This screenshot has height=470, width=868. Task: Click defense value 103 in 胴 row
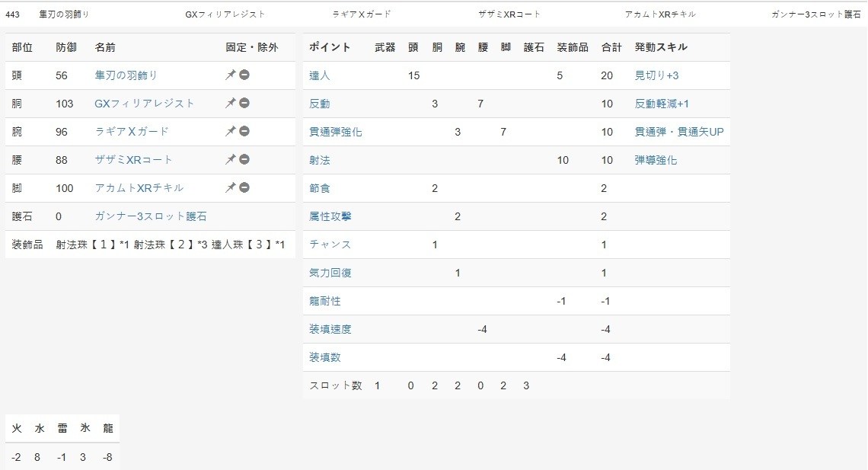64,104
